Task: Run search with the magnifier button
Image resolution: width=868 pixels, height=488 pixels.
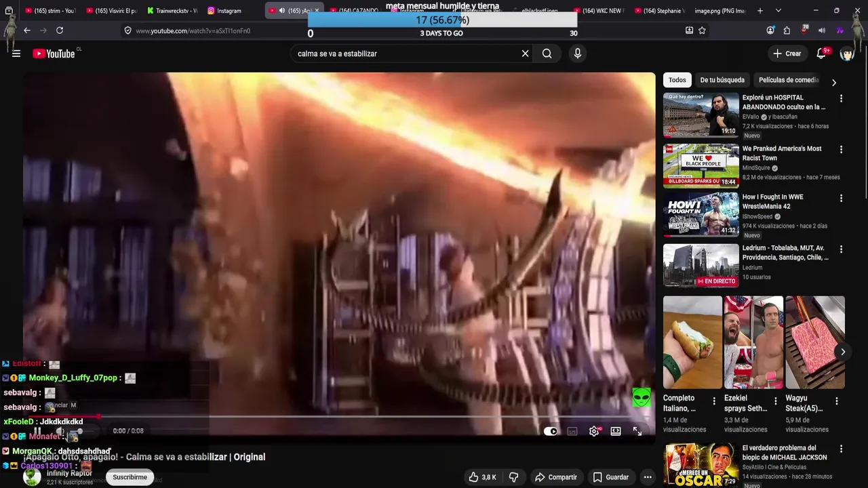Action: pyautogui.click(x=547, y=54)
